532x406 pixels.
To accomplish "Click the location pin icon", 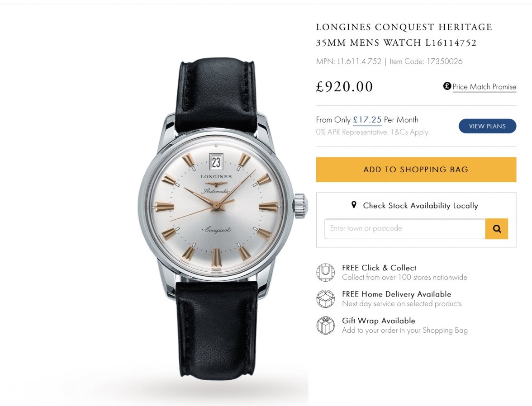I will pos(354,205).
